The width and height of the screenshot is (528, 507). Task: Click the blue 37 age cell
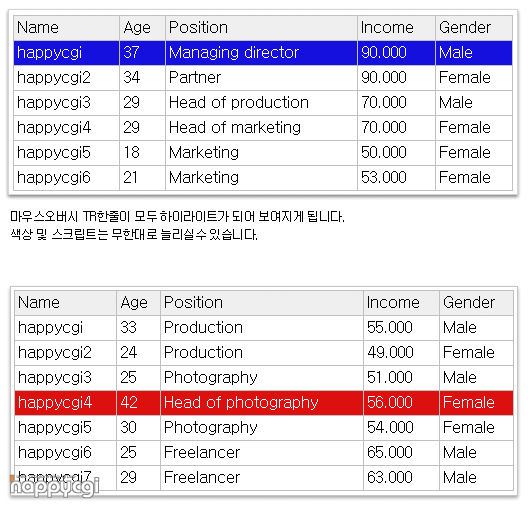(x=142, y=53)
